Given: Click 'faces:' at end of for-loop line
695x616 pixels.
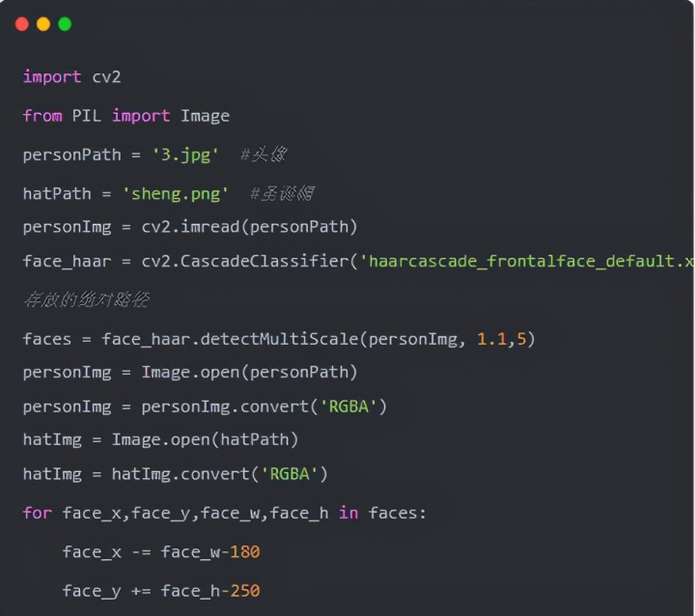Looking at the screenshot, I should click(397, 513).
